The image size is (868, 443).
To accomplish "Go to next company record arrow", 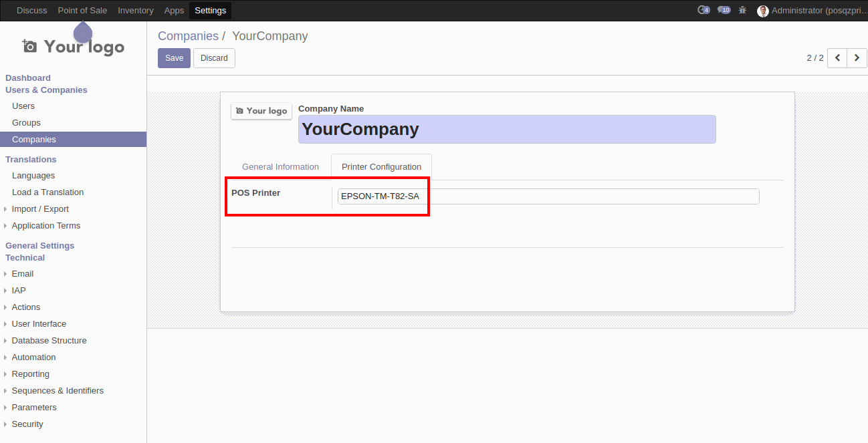I will pyautogui.click(x=857, y=58).
